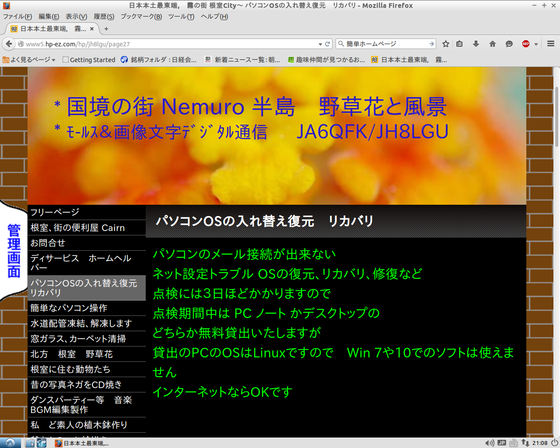Click the chat bubble toolbar icon
This screenshot has height=448, width=560.
(509, 44)
